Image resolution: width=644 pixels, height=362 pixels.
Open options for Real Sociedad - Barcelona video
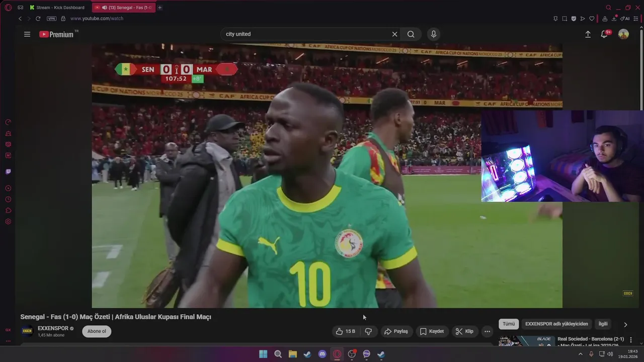click(631, 340)
